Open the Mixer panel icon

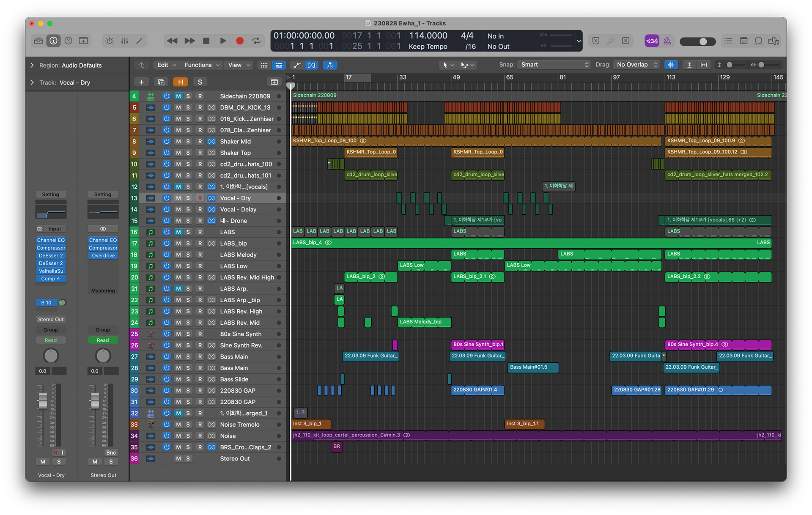coord(124,41)
